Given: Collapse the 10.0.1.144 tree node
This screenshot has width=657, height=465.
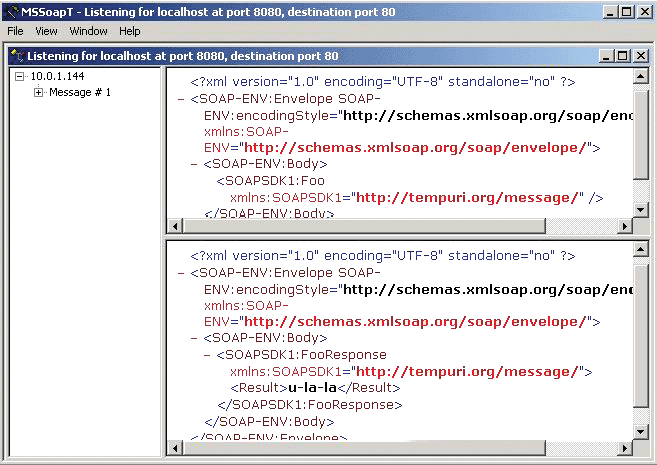Looking at the screenshot, I should point(20,76).
